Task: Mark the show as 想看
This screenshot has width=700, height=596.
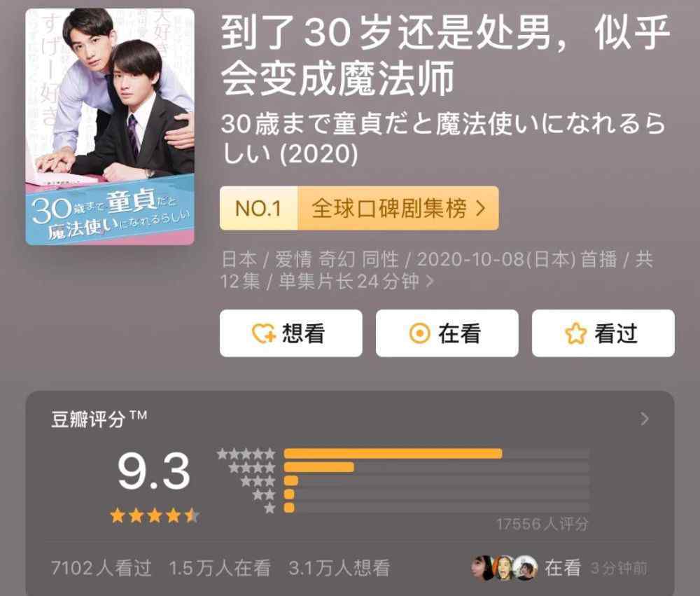Action: 290,333
